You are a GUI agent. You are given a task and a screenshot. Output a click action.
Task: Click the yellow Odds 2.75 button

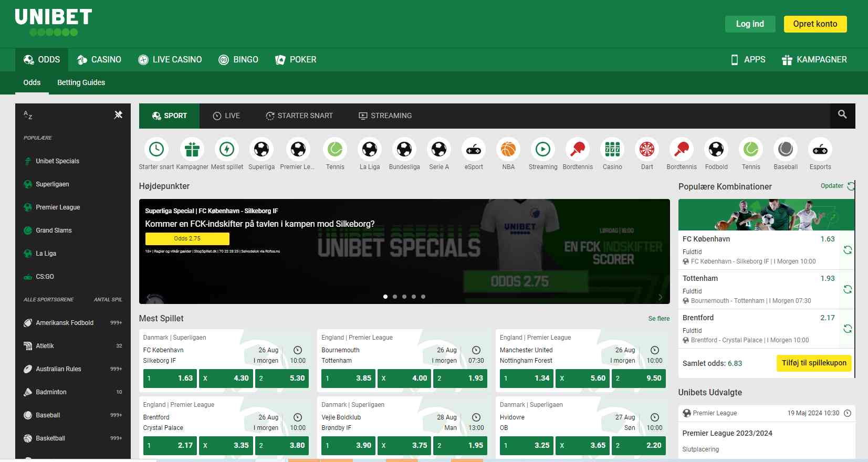[x=187, y=238]
